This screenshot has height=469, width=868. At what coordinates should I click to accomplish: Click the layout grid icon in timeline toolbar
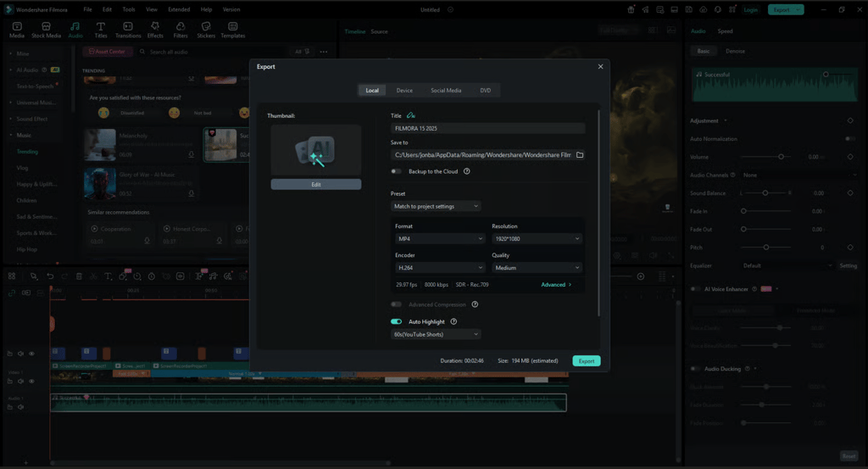(12, 276)
